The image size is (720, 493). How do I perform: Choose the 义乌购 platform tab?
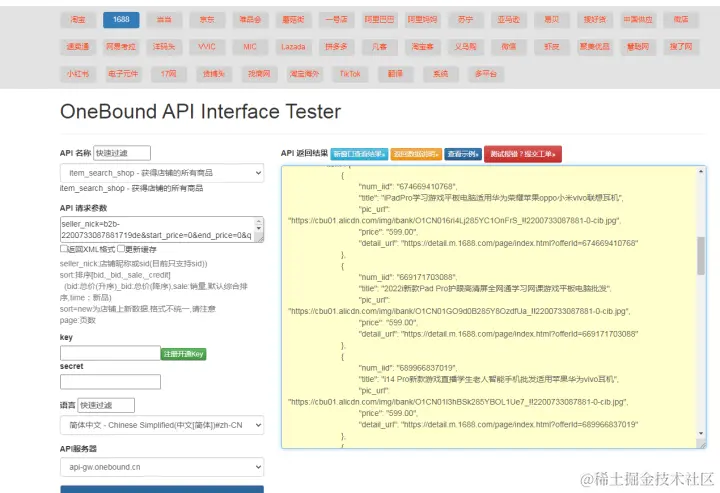pos(466,47)
